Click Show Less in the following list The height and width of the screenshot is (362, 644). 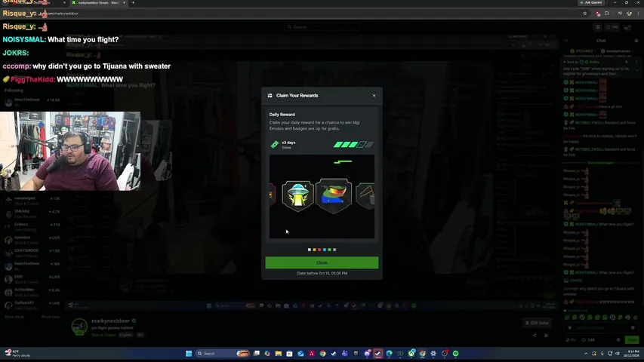coord(50,317)
